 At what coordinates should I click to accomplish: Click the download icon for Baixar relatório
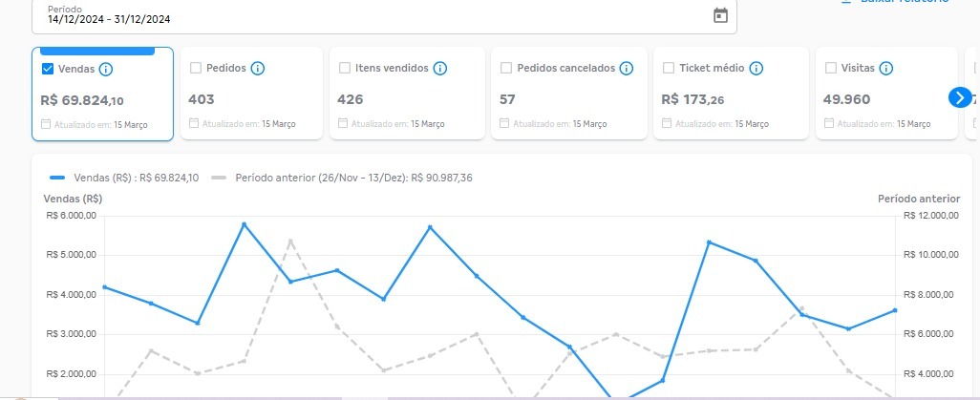click(844, 3)
